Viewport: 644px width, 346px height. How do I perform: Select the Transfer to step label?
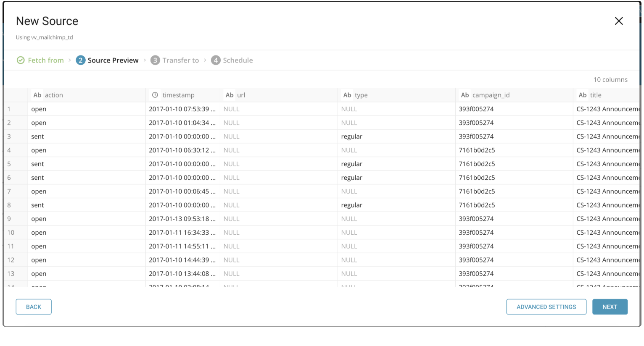pyautogui.click(x=181, y=60)
